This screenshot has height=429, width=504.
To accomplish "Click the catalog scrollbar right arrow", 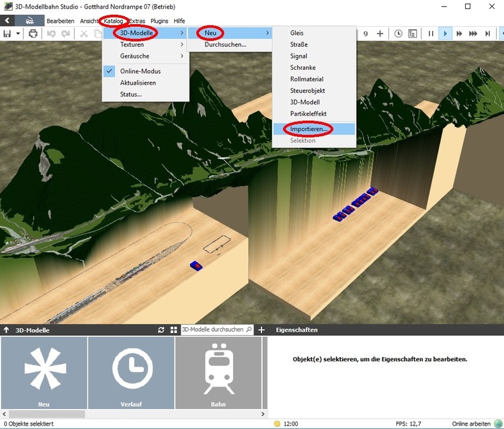I will (x=263, y=414).
